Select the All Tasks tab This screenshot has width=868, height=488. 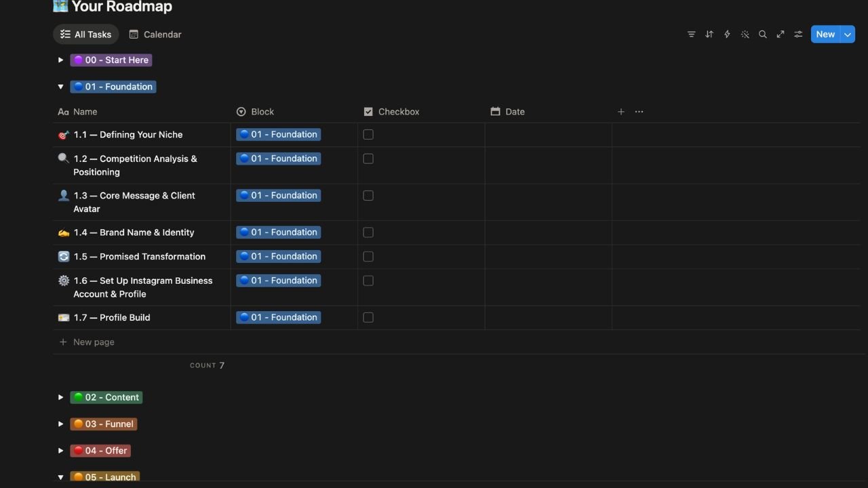pos(85,35)
